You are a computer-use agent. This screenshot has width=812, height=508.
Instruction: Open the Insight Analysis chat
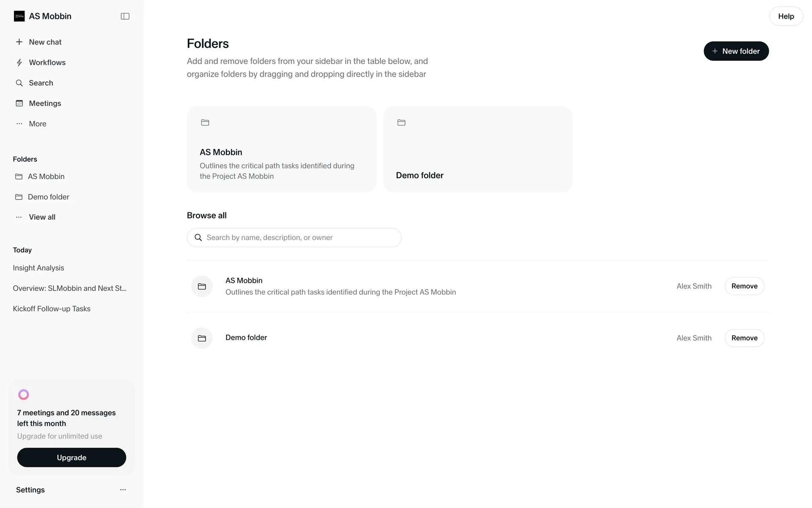coord(38,268)
